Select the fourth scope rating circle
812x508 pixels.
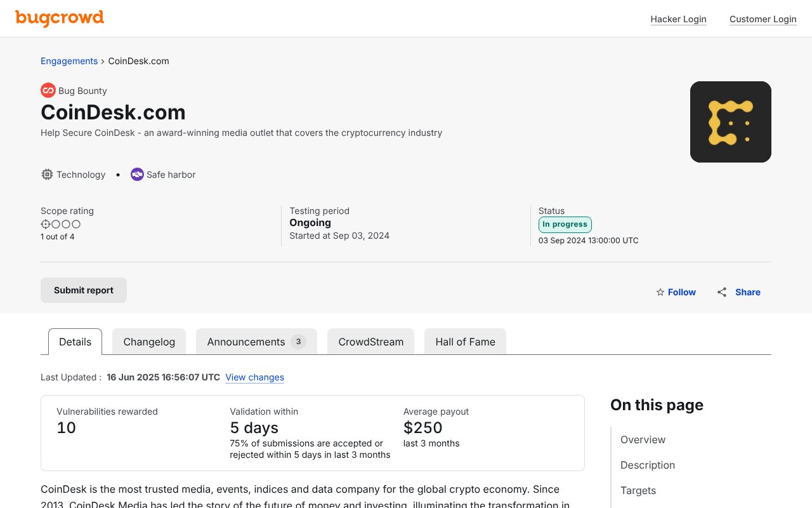[75, 224]
